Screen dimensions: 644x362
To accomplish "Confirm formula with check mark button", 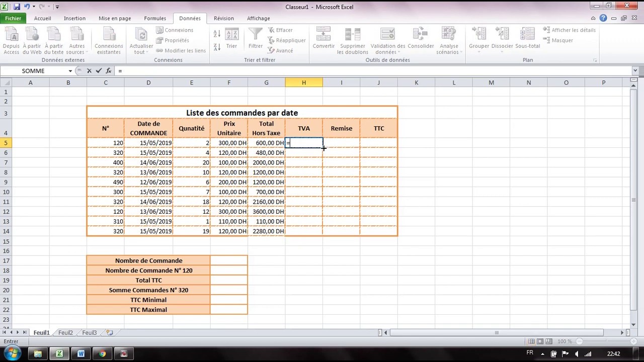I will click(99, 71).
